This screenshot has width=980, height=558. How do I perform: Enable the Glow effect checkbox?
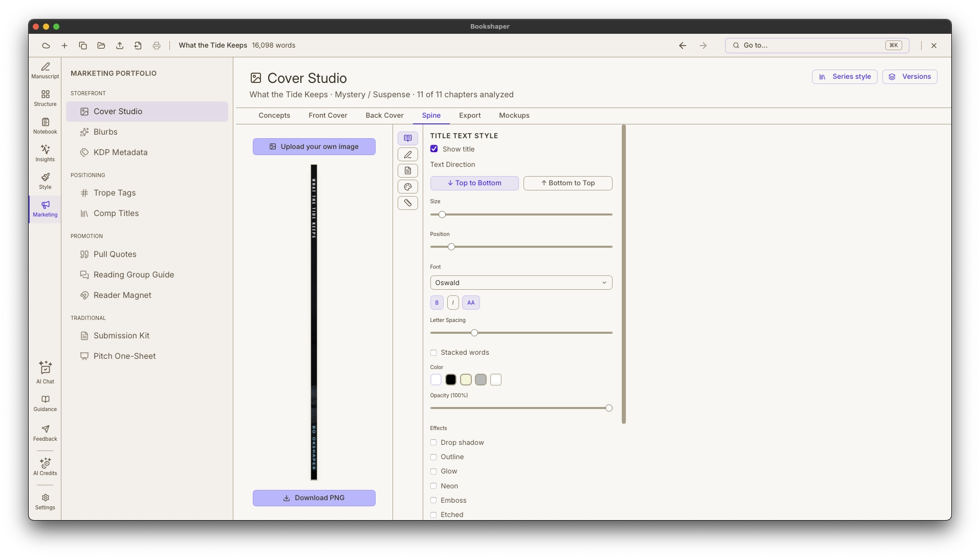(x=433, y=471)
